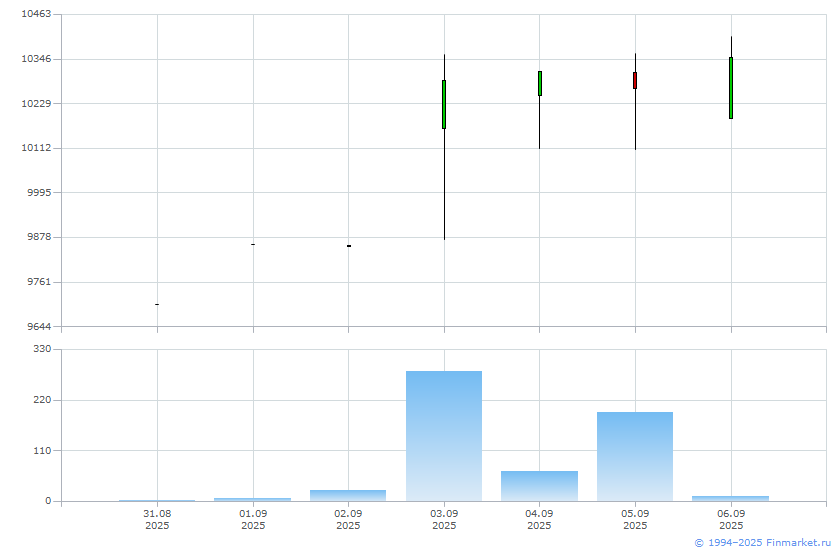The height and width of the screenshot is (550, 840).
Task: Click the 02.09 2025 date label
Action: [x=348, y=519]
